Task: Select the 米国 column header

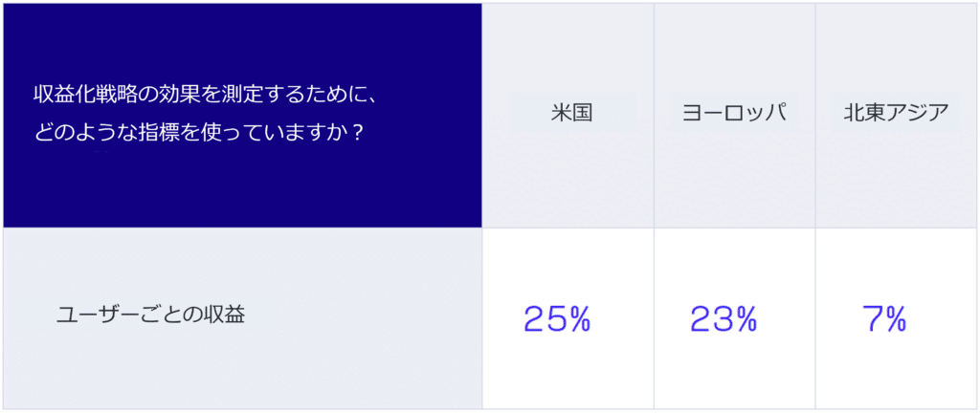Action: pyautogui.click(x=571, y=113)
